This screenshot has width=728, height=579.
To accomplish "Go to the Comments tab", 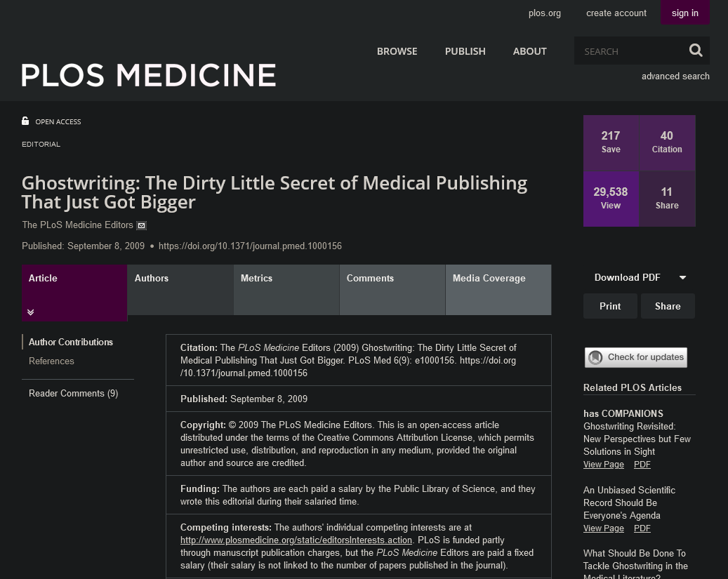I will pos(392,290).
